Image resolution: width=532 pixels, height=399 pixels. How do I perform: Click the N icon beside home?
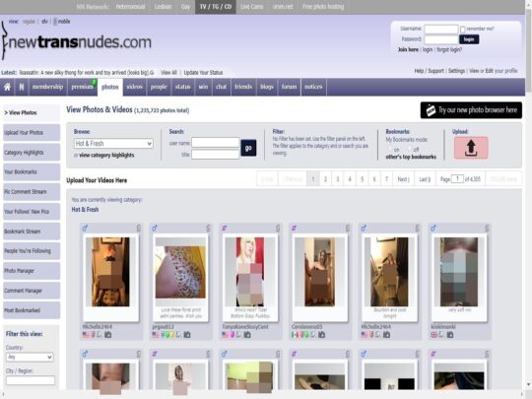click(x=22, y=88)
